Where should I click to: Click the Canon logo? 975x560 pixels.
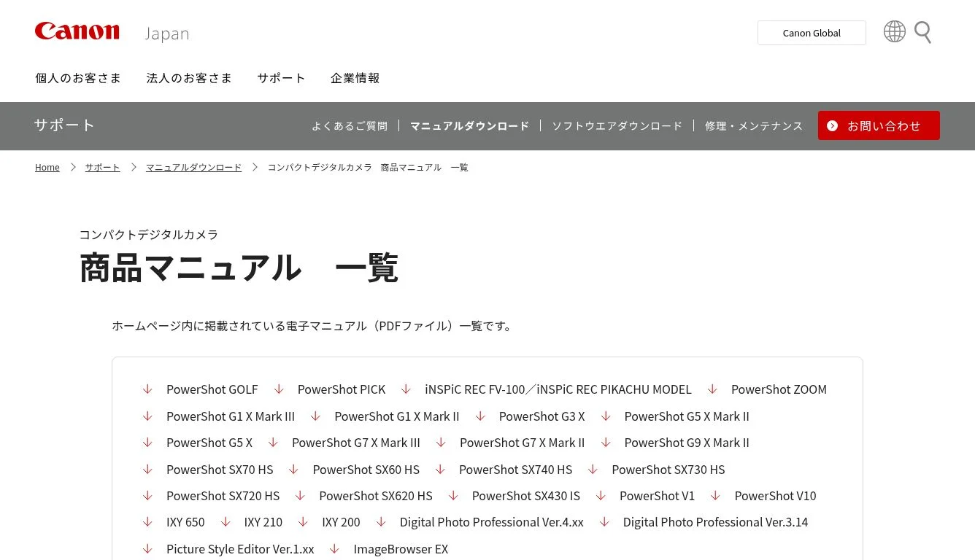coord(77,31)
